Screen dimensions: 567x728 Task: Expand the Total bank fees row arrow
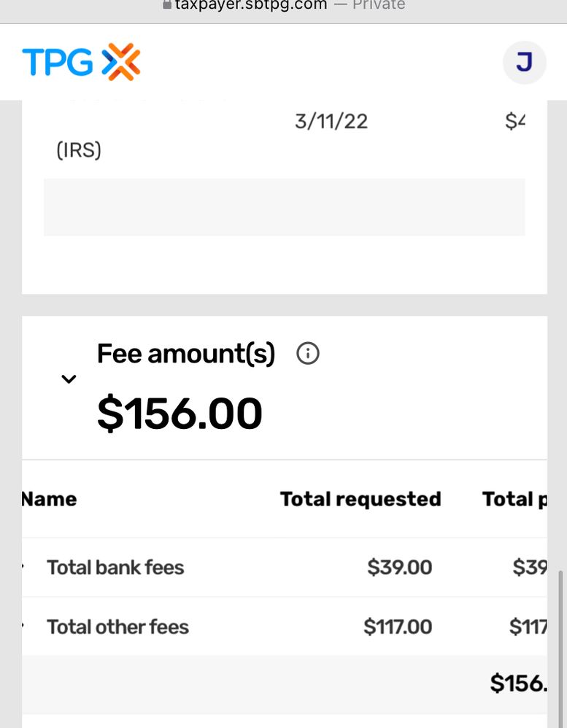pyautogui.click(x=24, y=568)
